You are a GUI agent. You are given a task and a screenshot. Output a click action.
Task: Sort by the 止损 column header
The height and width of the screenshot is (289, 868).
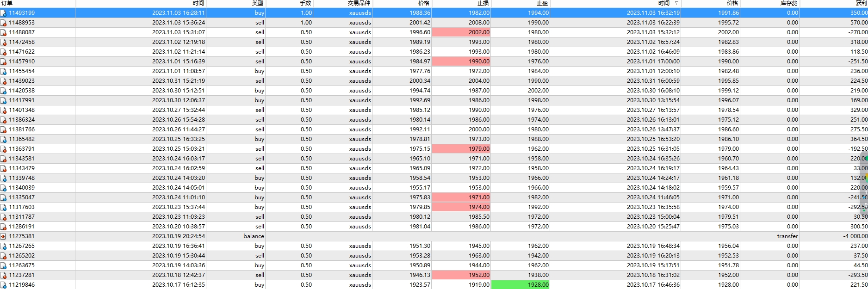click(461, 3)
